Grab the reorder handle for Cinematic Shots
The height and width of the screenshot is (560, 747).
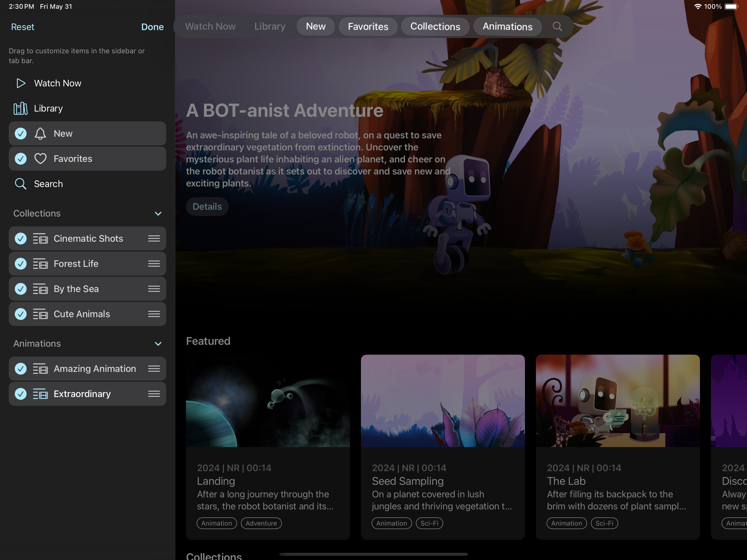tap(154, 238)
